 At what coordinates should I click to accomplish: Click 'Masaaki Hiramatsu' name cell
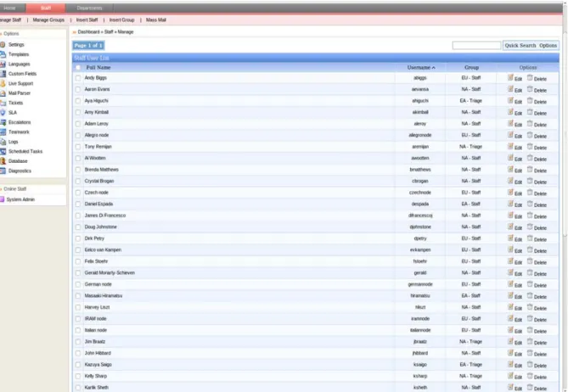click(104, 296)
